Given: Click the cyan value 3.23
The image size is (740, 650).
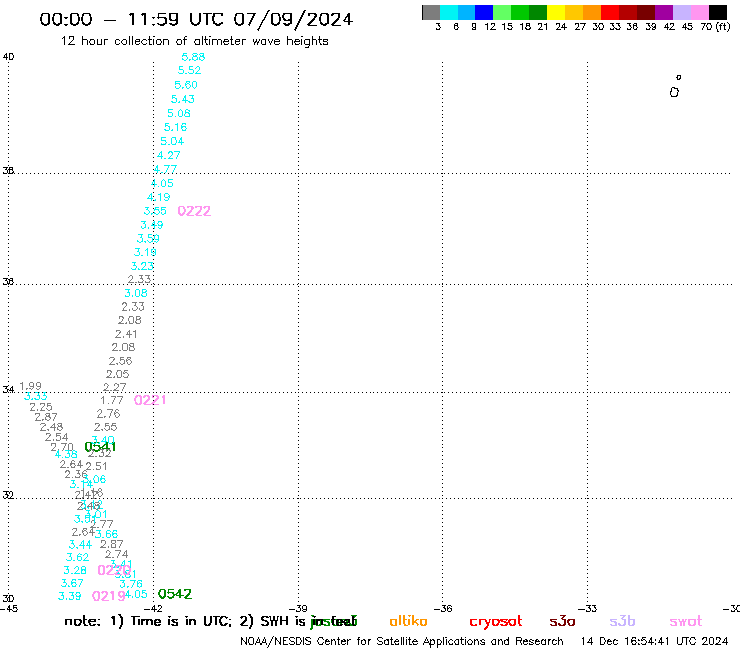Looking at the screenshot, I should (x=142, y=266).
